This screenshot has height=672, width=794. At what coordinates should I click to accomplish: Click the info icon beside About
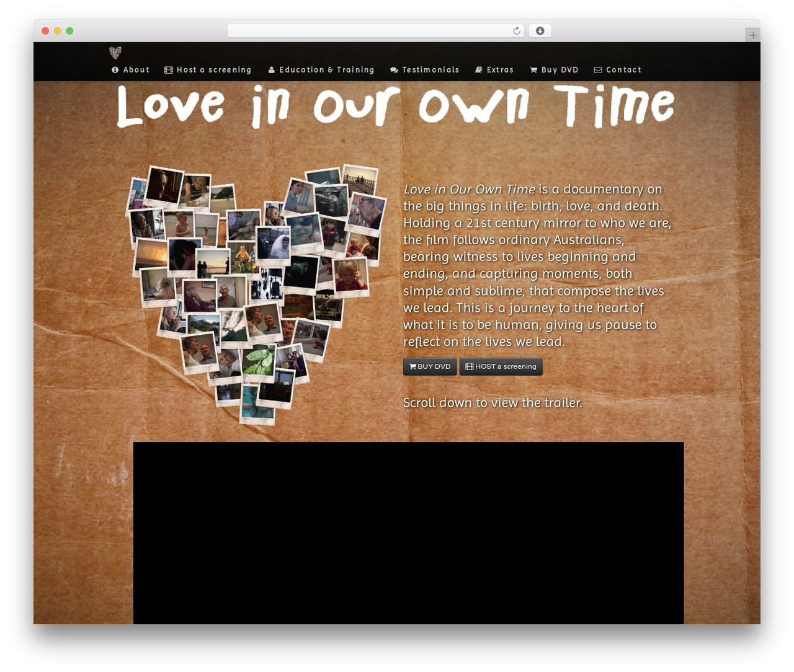click(x=115, y=70)
